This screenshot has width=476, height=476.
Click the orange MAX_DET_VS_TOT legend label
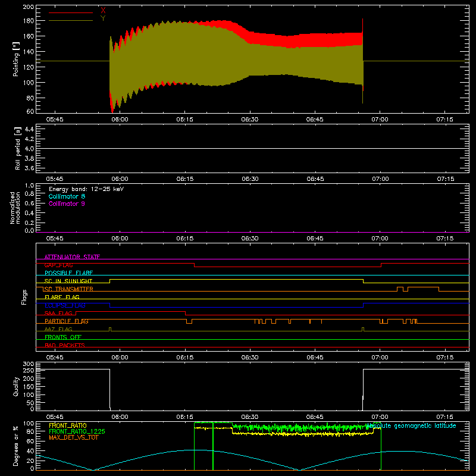74,437
